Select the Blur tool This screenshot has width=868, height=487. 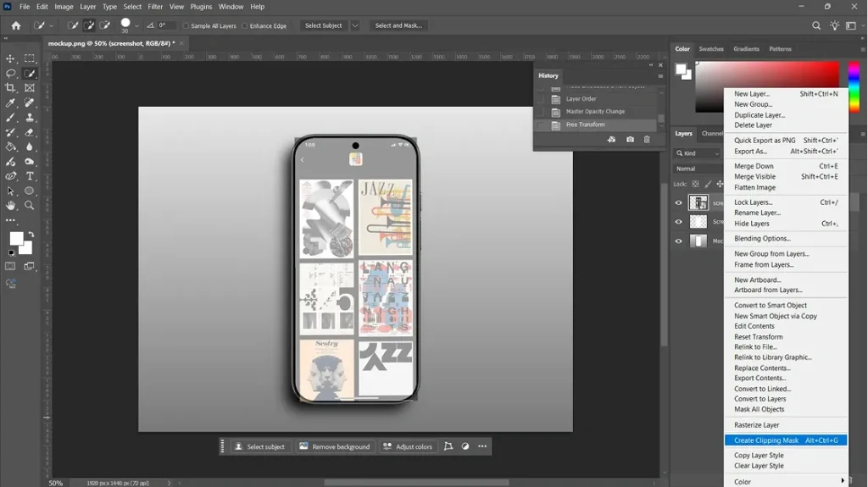(30, 147)
